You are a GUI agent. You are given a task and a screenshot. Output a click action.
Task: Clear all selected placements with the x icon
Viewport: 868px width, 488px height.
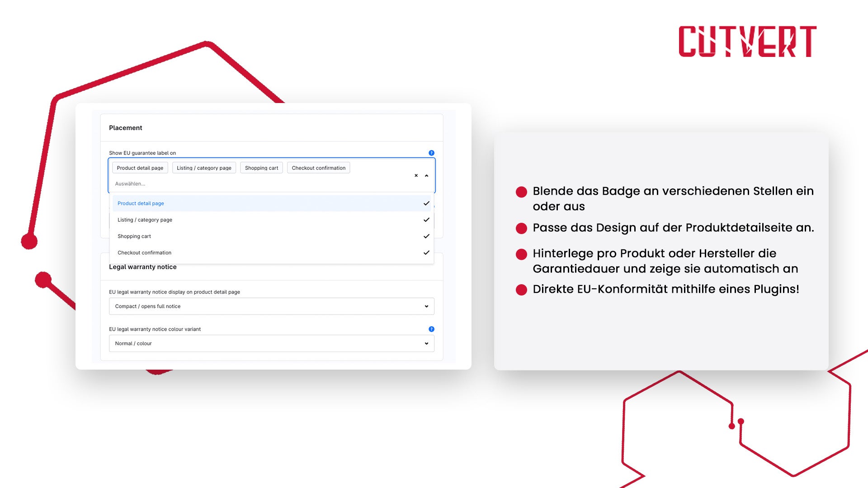click(x=416, y=175)
